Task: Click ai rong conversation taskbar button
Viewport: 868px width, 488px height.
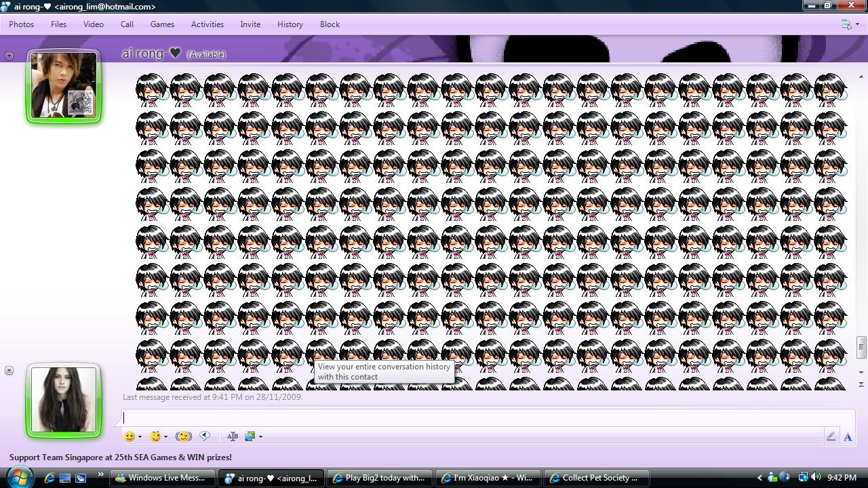Action: pos(271,478)
